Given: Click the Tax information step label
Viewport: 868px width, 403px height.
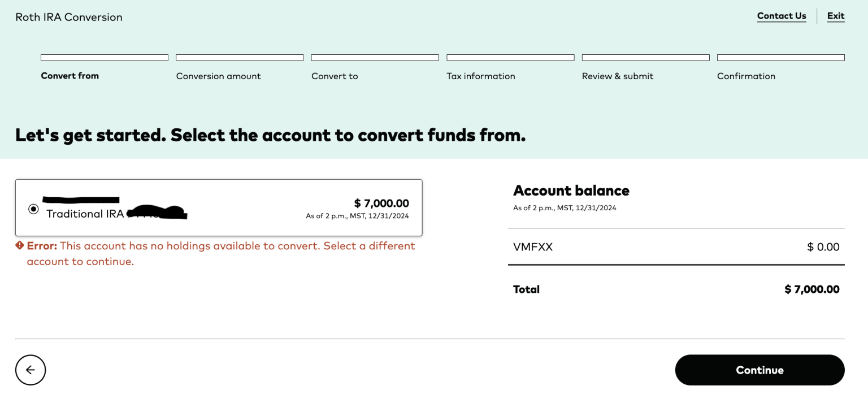Looking at the screenshot, I should (481, 76).
